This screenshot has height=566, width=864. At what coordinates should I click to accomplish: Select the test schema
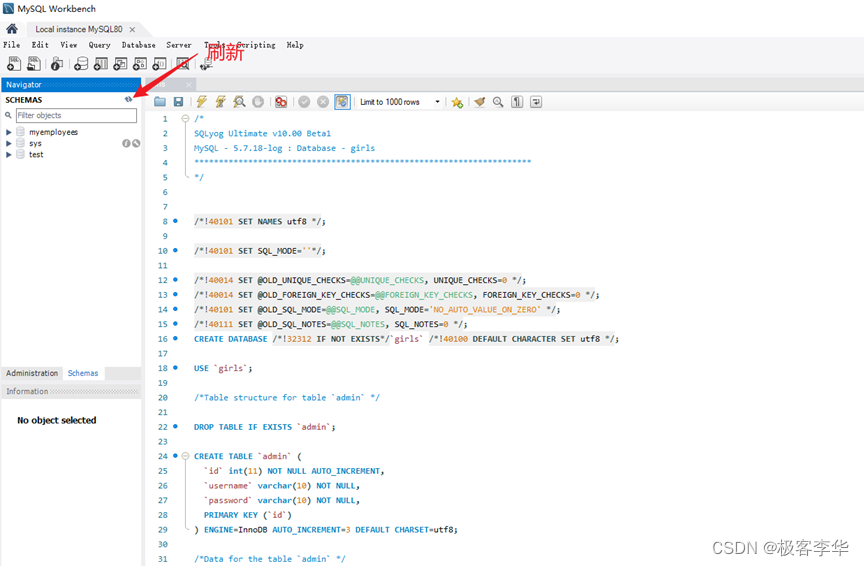pyautogui.click(x=36, y=155)
